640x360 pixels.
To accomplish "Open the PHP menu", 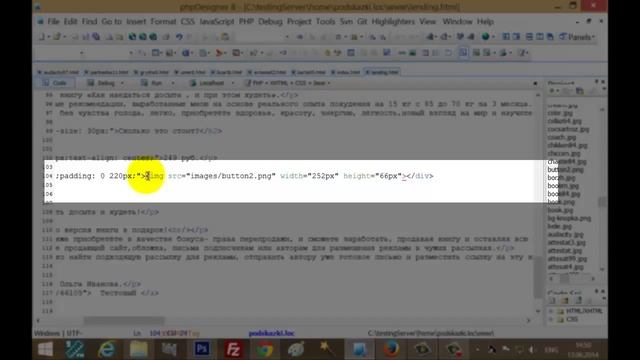I will (246, 22).
